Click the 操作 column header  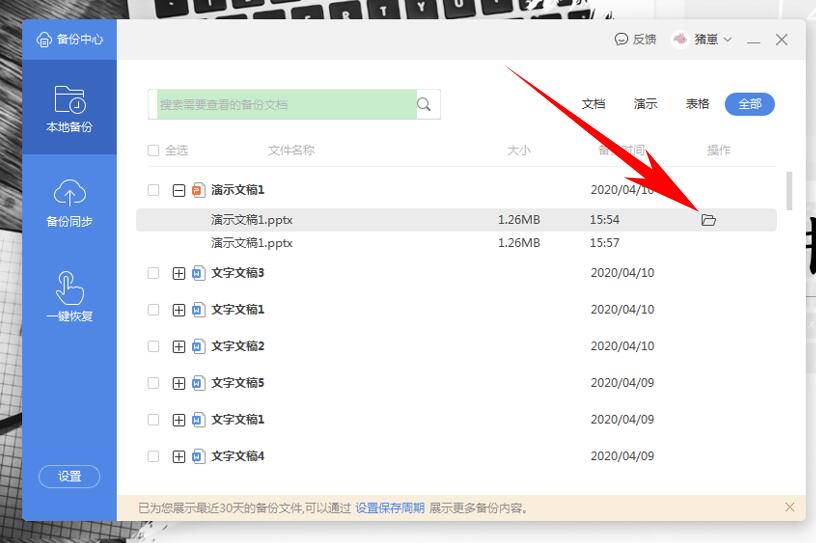pos(719,150)
